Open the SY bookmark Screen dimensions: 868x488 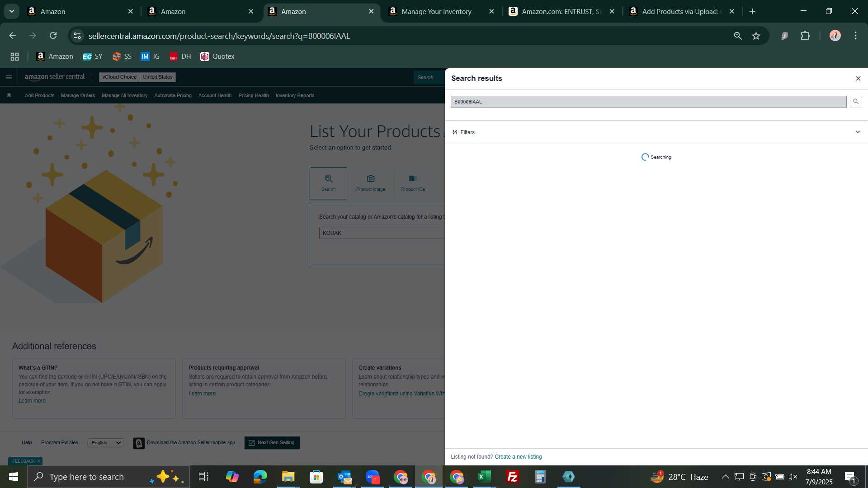tap(93, 56)
